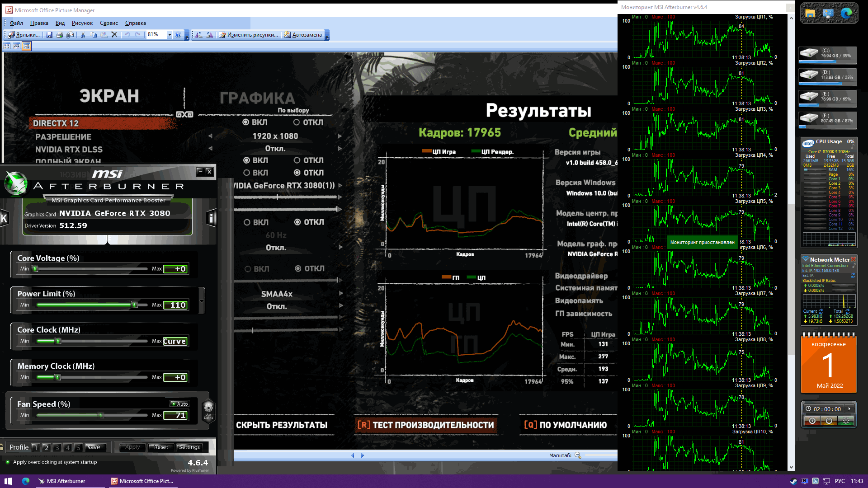868x488 pixels.
Task: Open the Рисунок menu
Action: [82, 23]
